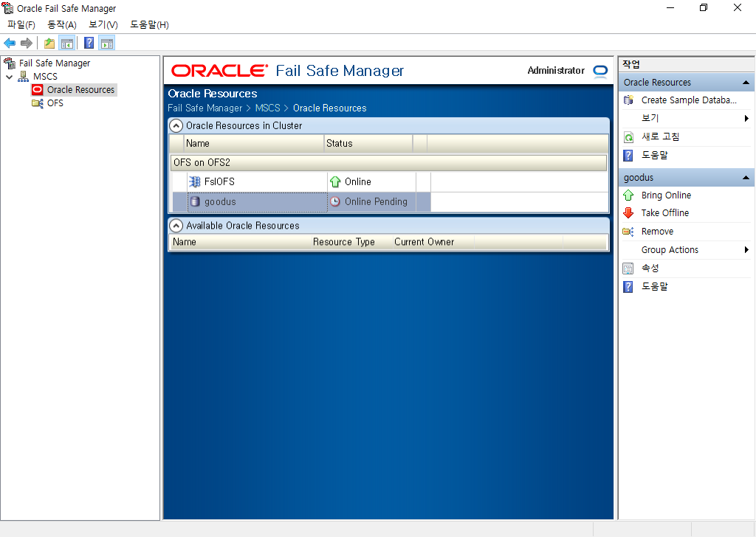The height and width of the screenshot is (537, 756).
Task: Click the goodus section 도움말 icon
Action: [628, 286]
